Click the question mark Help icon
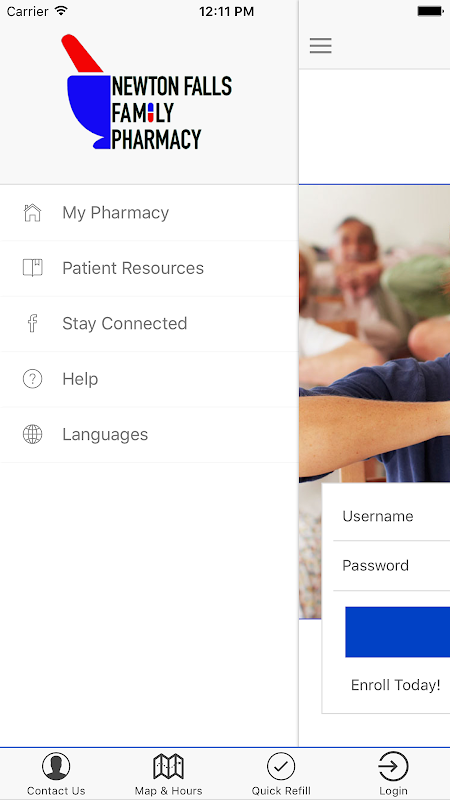Screen dimensions: 450x800 pos(32,379)
